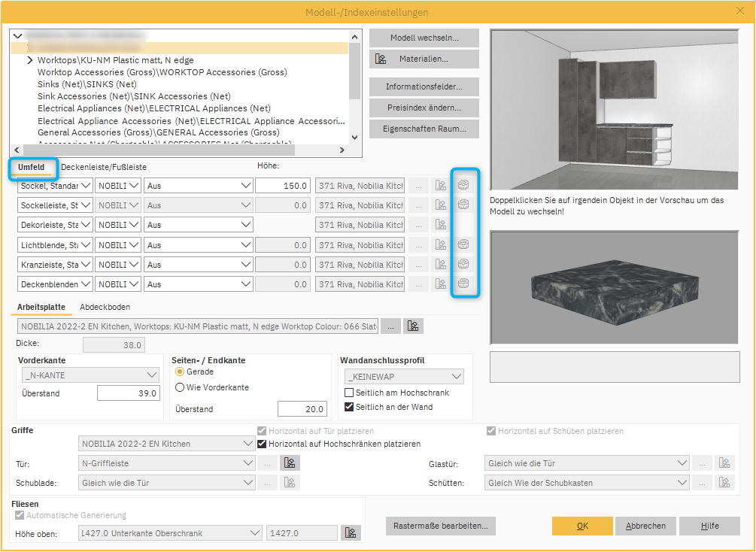This screenshot has width=756, height=552.
Task: Open the Rastermaße bearbeiten dialog
Action: coord(440,526)
